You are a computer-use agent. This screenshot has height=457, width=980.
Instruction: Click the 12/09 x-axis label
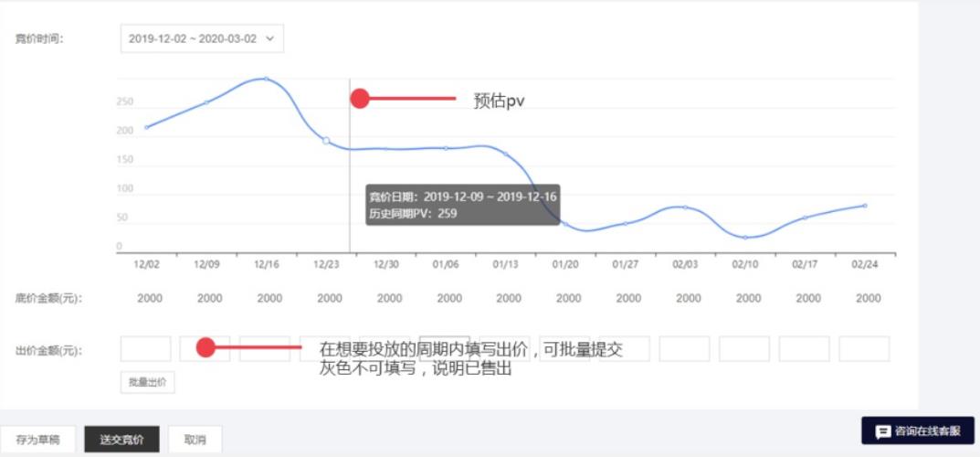tap(207, 265)
